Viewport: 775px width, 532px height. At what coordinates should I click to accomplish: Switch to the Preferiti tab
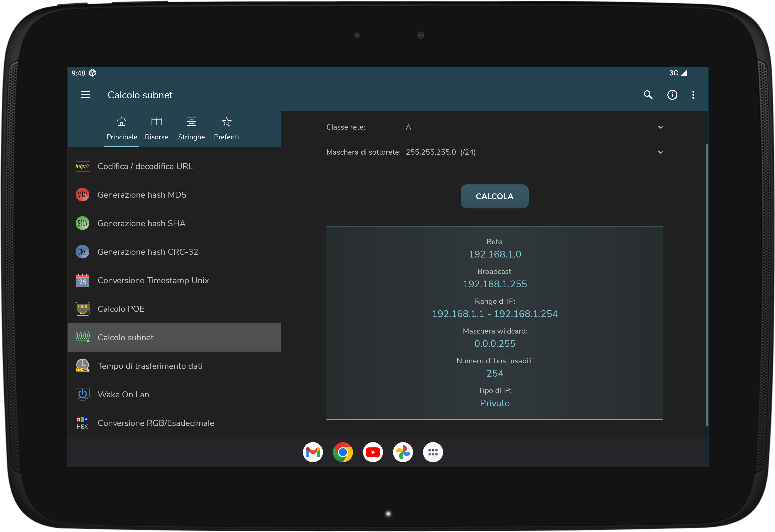click(x=227, y=129)
